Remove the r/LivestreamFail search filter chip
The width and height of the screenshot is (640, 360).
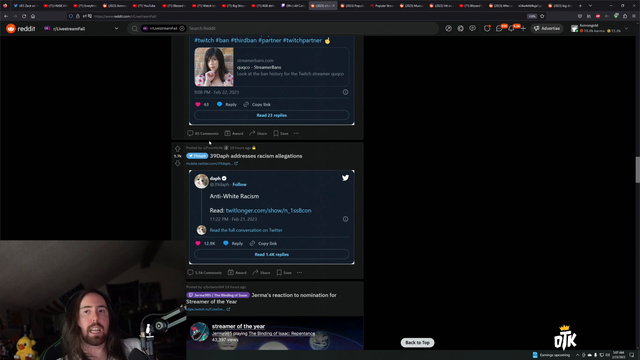(182, 29)
